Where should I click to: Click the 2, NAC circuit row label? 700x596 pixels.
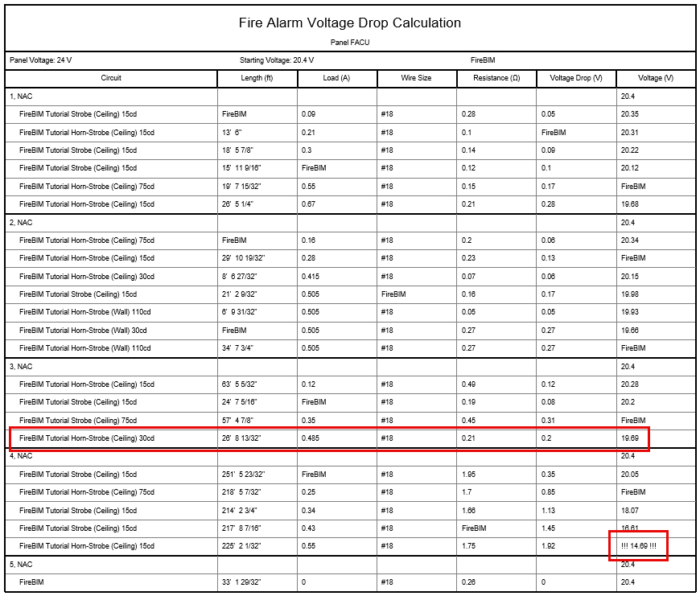coord(22,222)
